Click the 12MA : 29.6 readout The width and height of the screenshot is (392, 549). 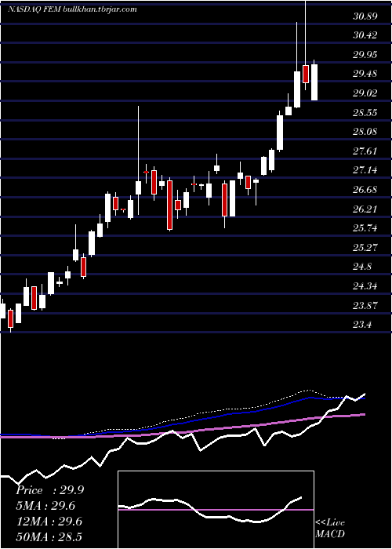click(49, 522)
